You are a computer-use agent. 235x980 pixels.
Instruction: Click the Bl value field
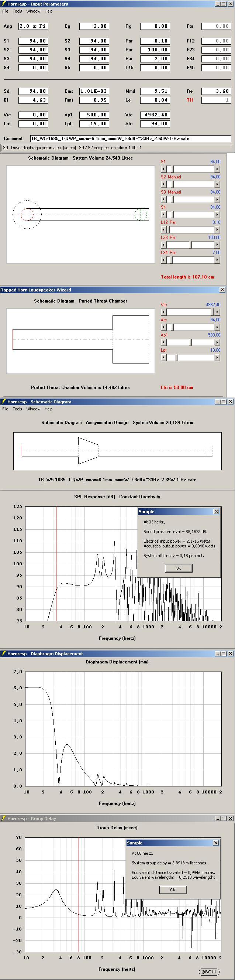33,100
